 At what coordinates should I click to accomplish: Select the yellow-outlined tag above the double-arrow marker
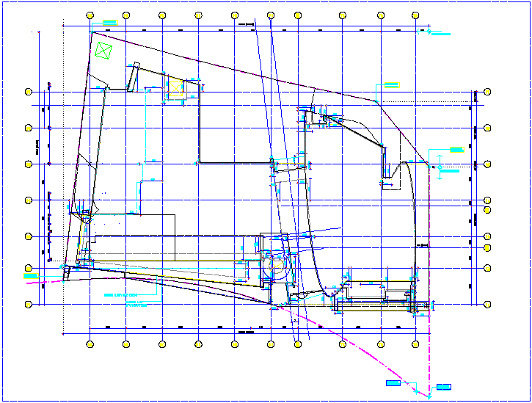(457, 150)
